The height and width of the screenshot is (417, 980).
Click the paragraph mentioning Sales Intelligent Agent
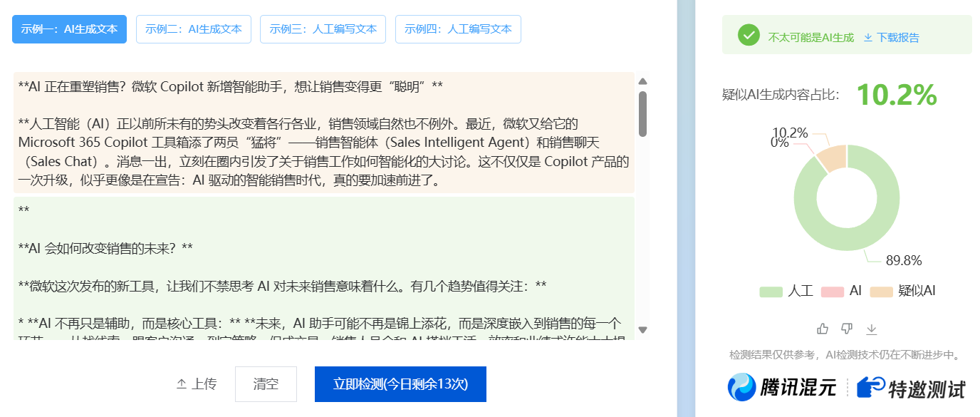(x=324, y=152)
